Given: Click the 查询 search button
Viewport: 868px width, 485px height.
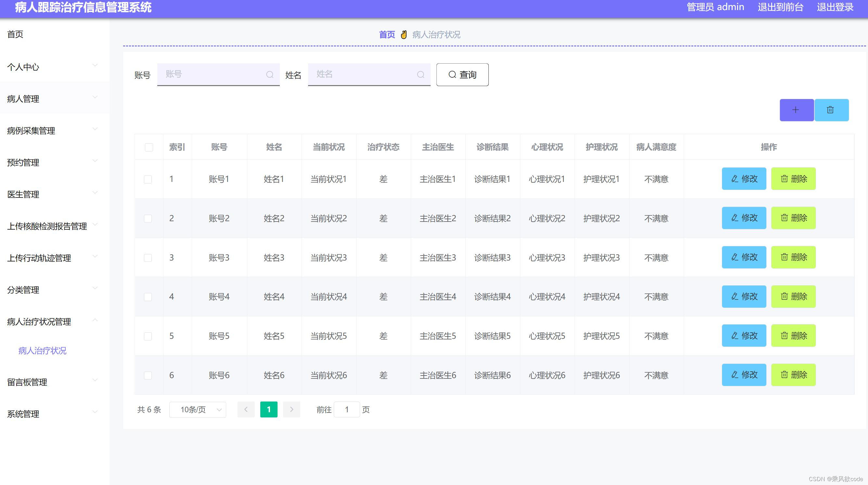Looking at the screenshot, I should tap(462, 74).
